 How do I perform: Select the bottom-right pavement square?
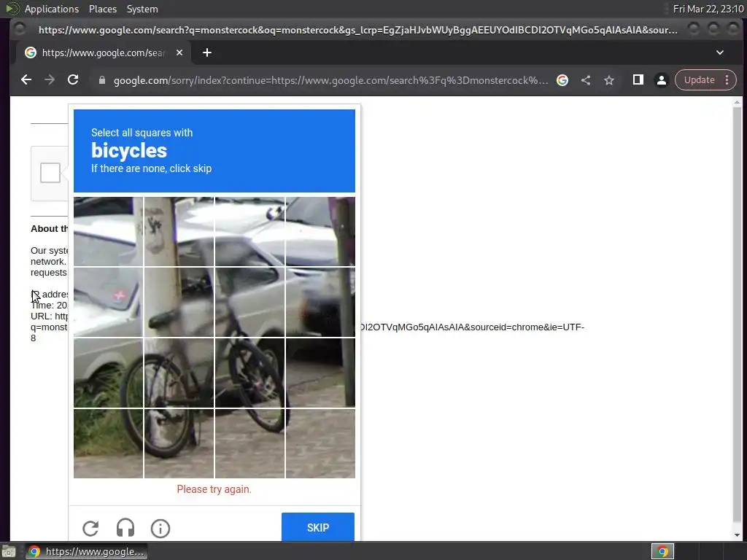click(320, 443)
